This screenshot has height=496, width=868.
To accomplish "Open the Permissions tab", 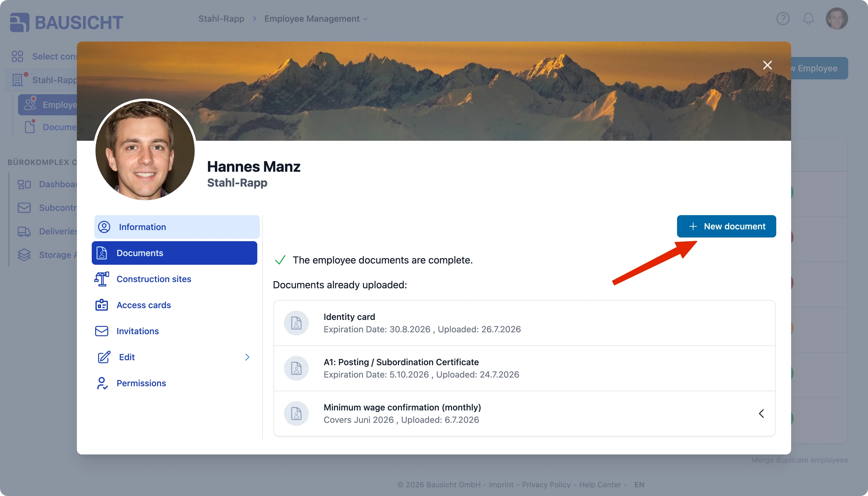I will point(175,383).
